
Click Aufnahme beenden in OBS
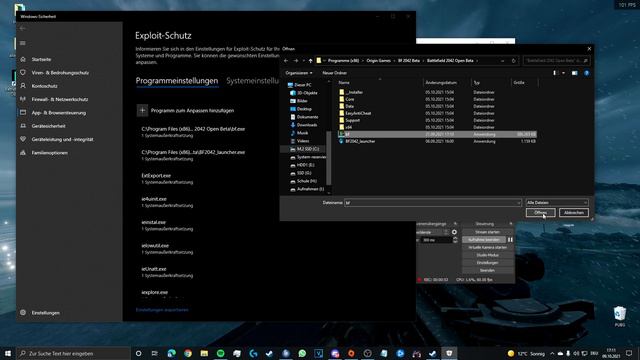tap(484, 240)
